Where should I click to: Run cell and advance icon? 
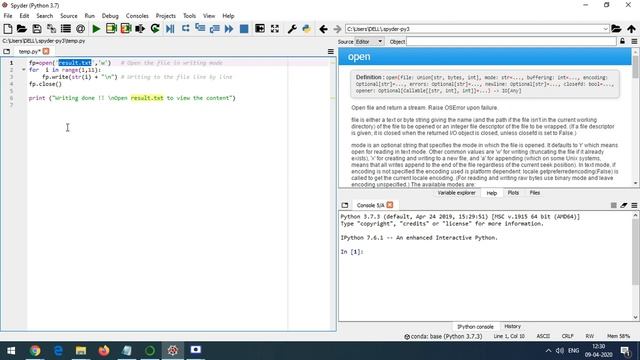click(x=126, y=29)
